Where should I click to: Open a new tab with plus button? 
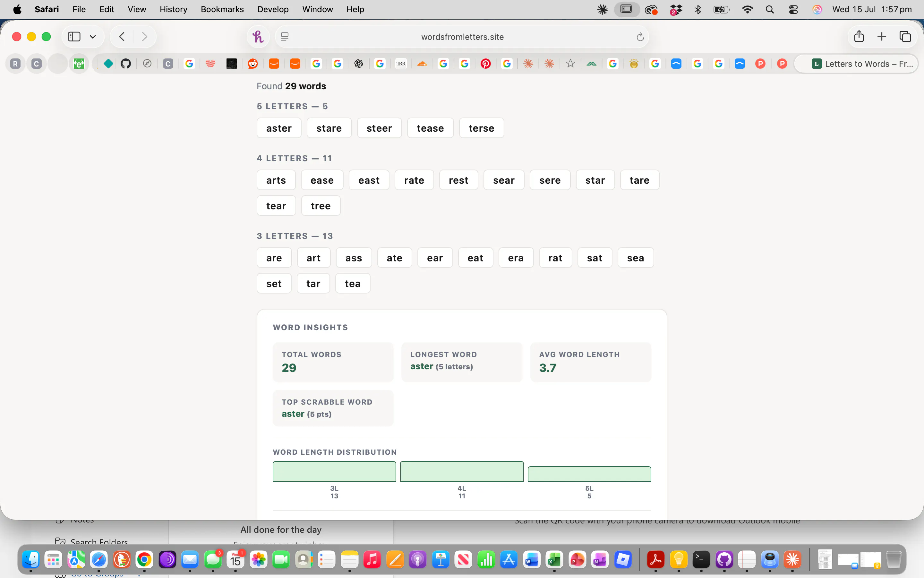tap(882, 37)
